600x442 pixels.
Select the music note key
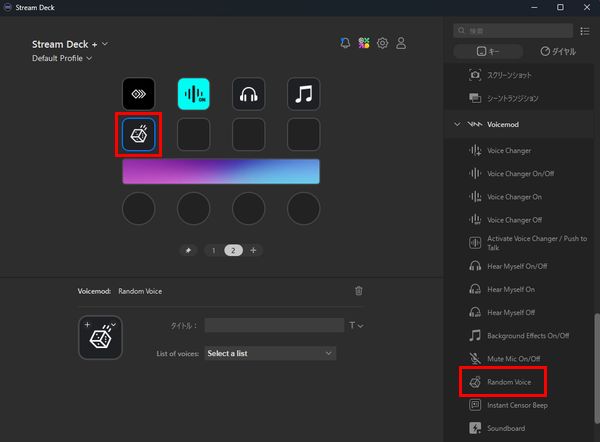pos(303,94)
